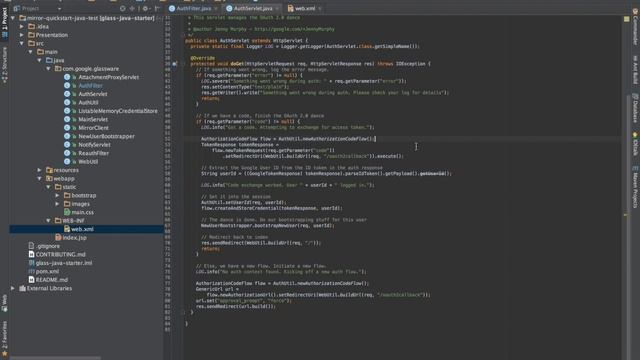Expand the images folder
Viewport: 640px width, 360px height.
(57, 204)
